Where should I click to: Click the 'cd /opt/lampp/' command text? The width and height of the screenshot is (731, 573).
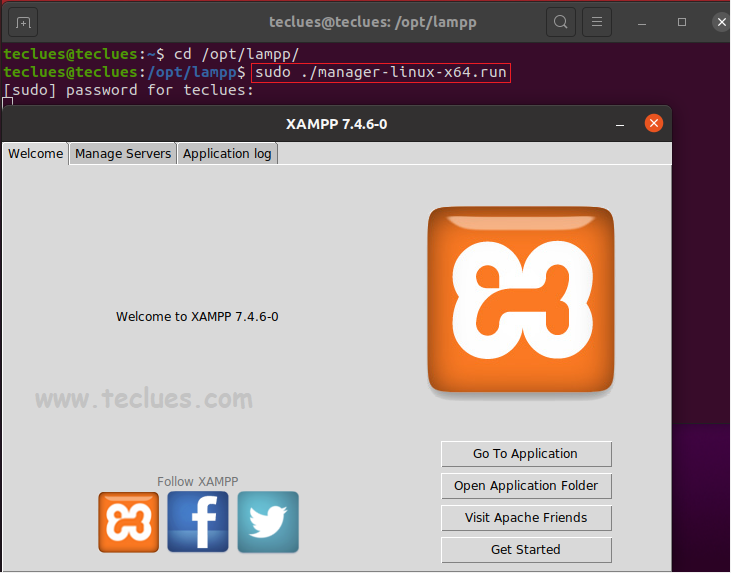(x=236, y=54)
